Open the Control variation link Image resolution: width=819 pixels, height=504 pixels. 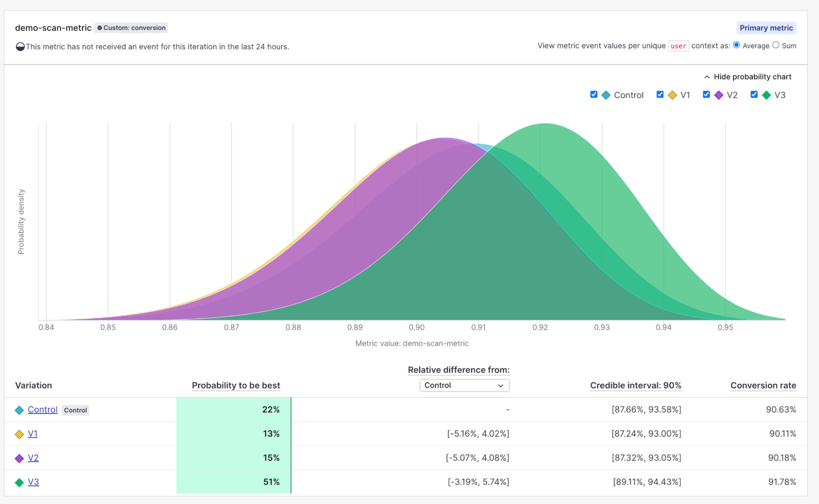(43, 410)
